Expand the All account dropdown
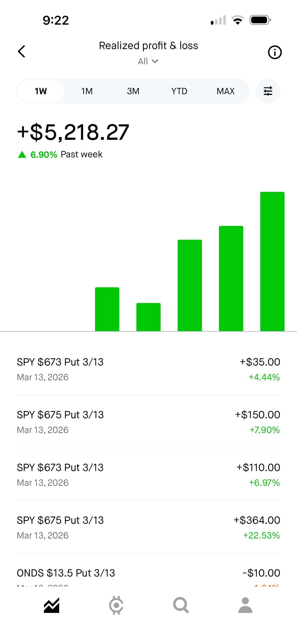Image resolution: width=297 pixels, height=644 pixels. click(x=148, y=61)
